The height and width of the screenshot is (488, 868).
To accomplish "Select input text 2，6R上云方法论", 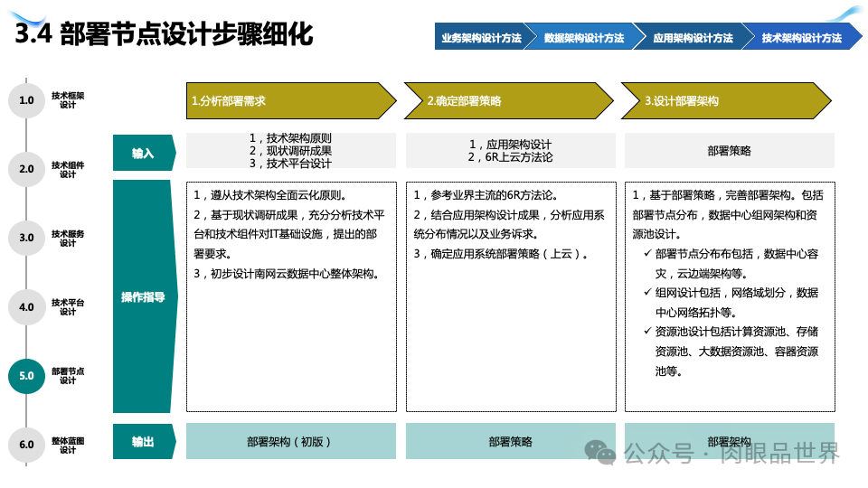I will (x=510, y=157).
